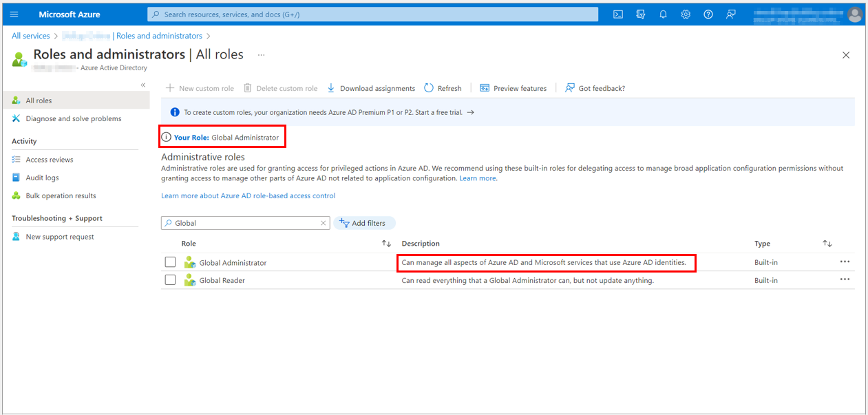
Task: Click New custom role button
Action: point(200,88)
